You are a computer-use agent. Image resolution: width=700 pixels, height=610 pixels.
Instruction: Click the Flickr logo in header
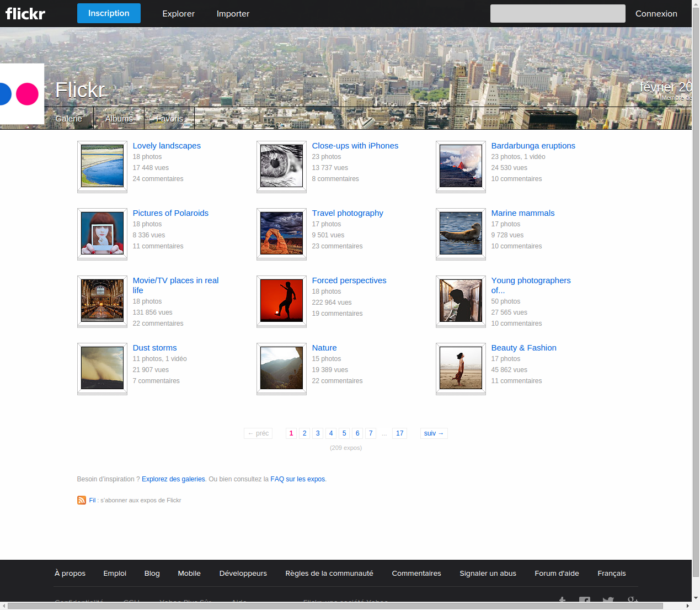point(25,13)
